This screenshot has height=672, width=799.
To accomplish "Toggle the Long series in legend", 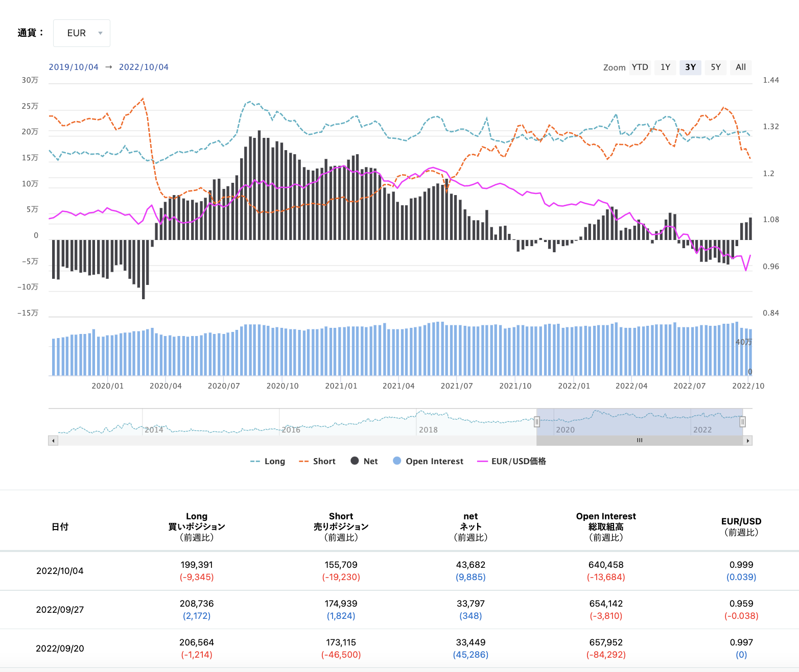I will click(268, 461).
